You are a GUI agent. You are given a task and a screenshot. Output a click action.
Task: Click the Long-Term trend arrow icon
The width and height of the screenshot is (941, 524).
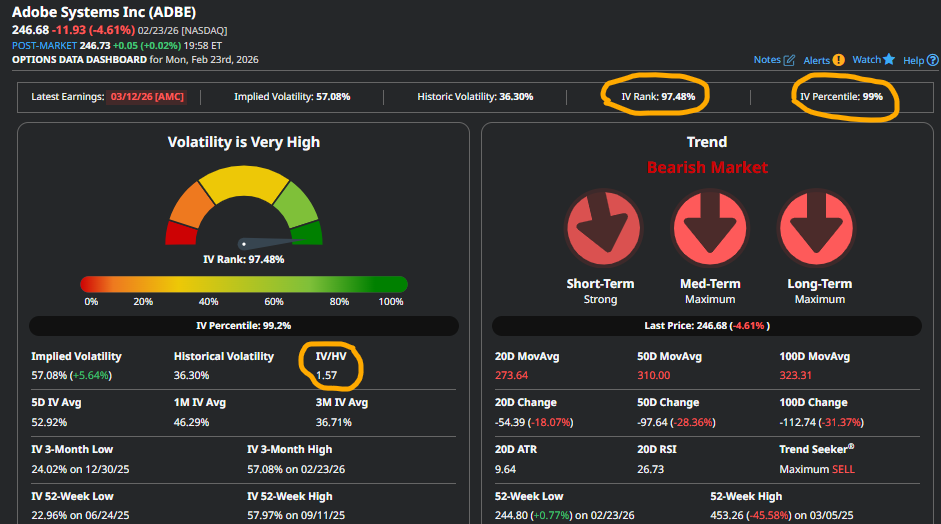[816, 227]
